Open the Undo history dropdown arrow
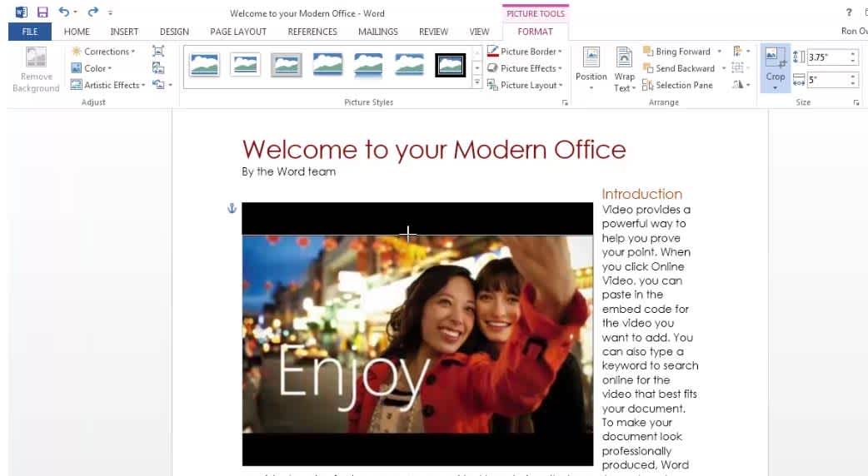 tap(75, 12)
